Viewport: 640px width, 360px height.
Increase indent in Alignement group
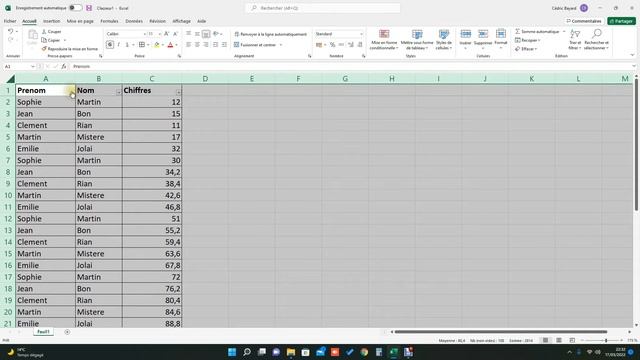coord(224,44)
